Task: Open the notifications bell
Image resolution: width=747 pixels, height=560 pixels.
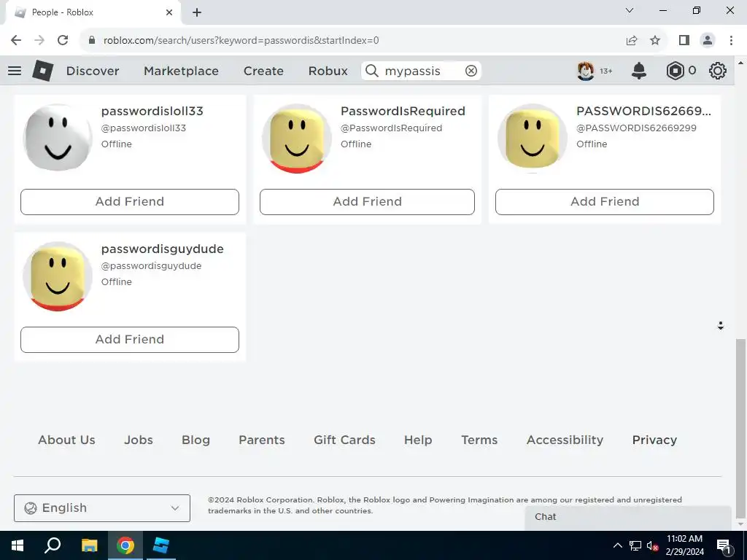Action: pos(639,71)
